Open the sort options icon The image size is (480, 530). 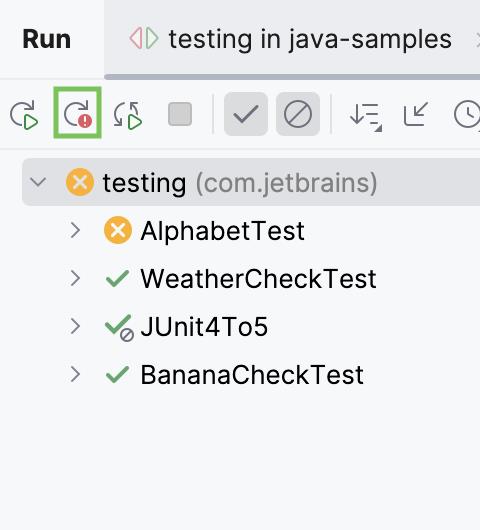click(x=366, y=117)
